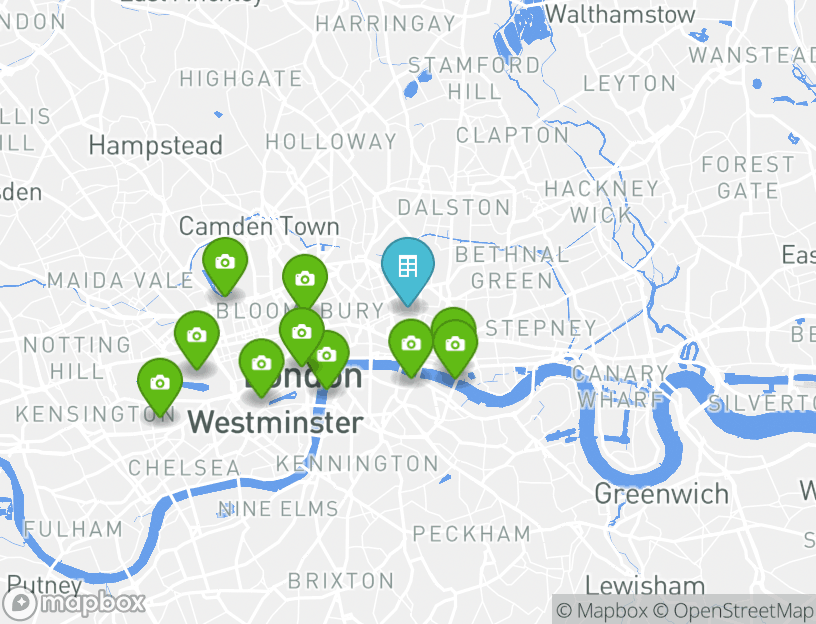Click the Brixton area label
Screen dimensions: 816x624
click(341, 581)
